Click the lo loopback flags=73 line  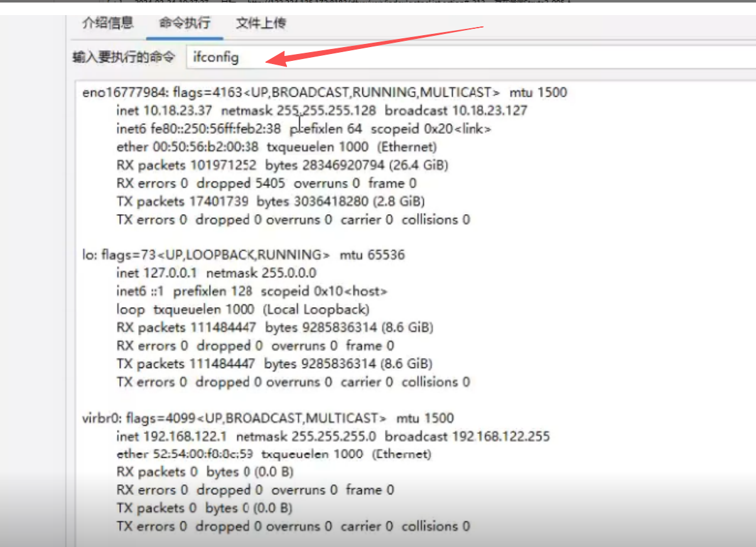pyautogui.click(x=244, y=255)
